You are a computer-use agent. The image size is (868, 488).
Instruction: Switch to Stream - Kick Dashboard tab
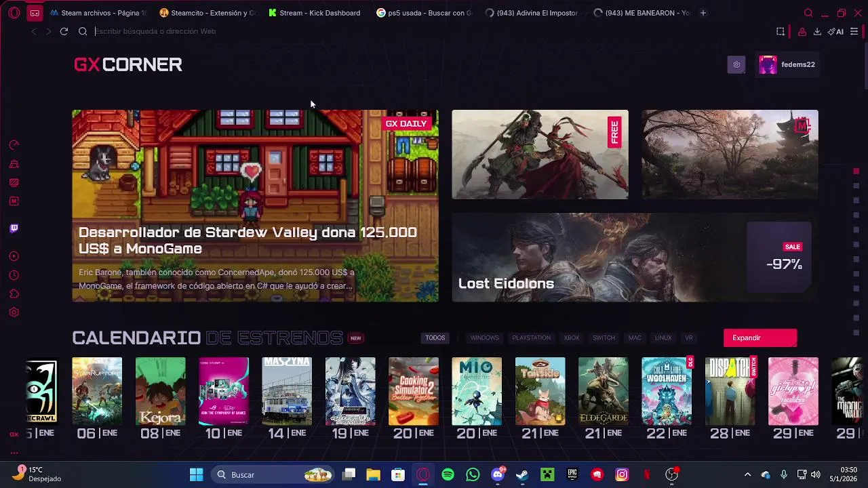click(316, 13)
